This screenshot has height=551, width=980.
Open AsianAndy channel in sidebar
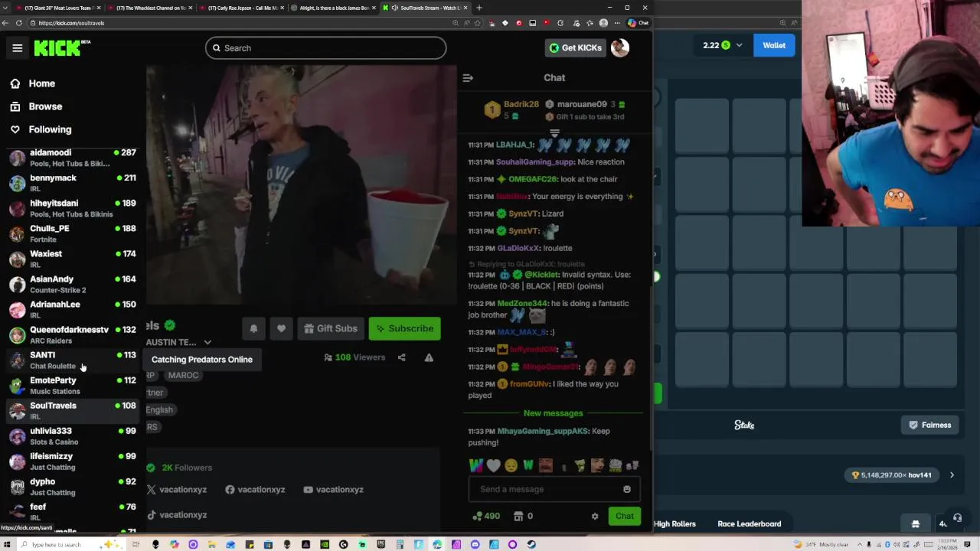pyautogui.click(x=73, y=284)
